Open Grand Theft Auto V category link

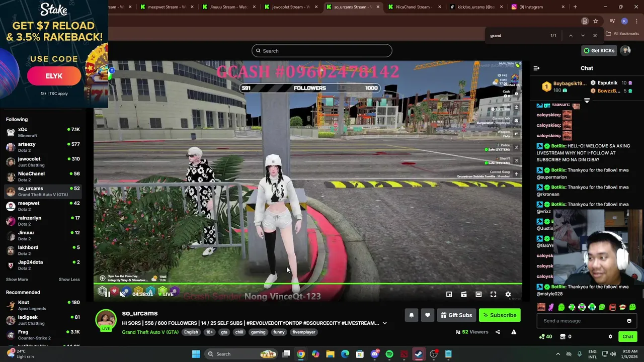[150, 332]
